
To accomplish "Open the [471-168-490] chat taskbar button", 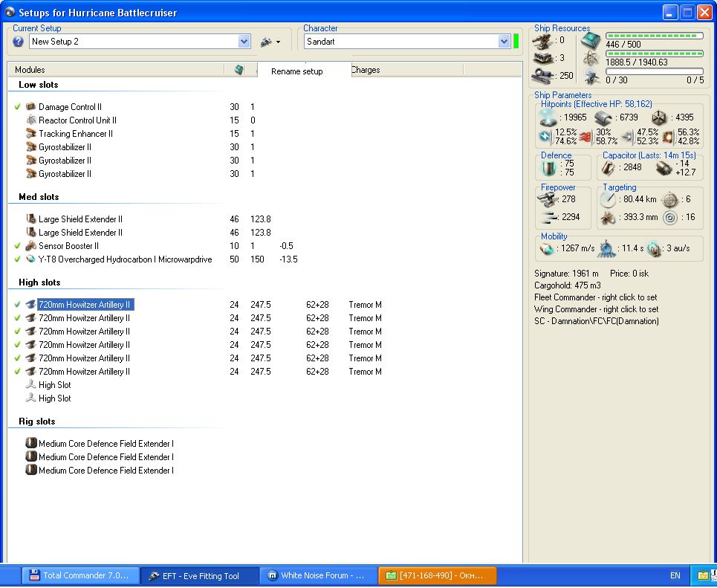I will [437, 575].
